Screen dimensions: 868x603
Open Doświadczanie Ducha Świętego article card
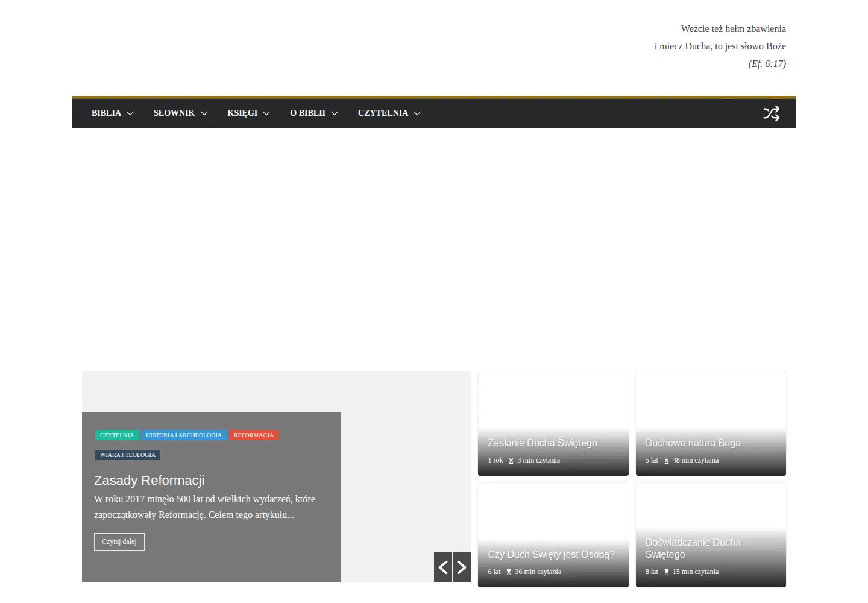711,535
